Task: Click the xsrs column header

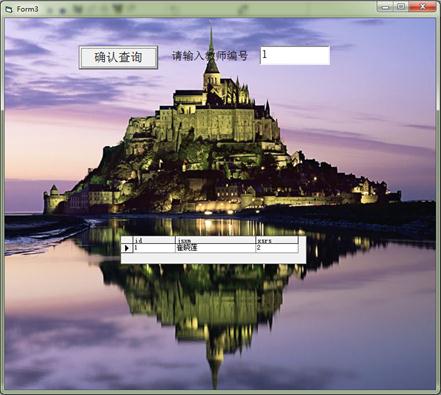Action: pos(277,240)
